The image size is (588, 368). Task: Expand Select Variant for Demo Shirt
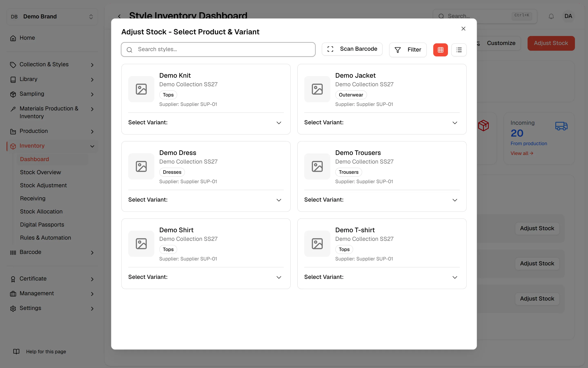point(206,277)
